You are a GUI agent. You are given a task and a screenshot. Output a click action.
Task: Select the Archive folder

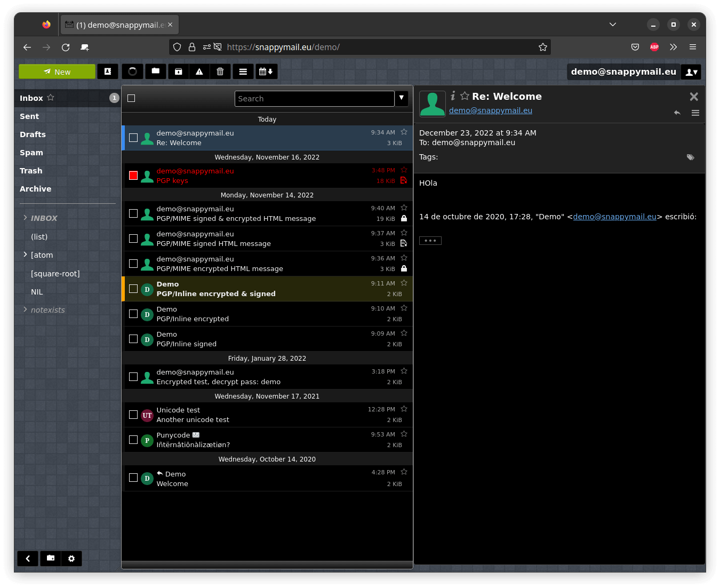coord(35,189)
